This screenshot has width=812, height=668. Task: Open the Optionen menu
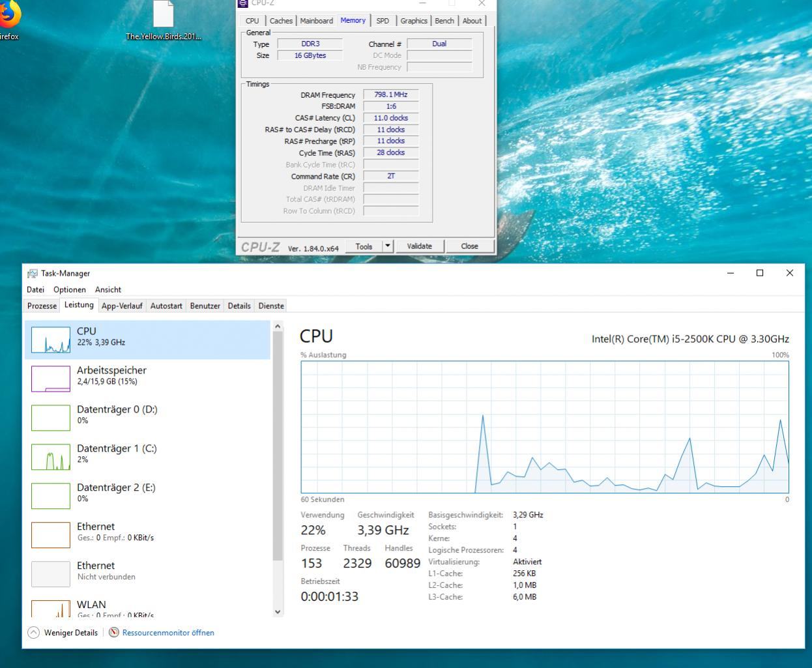(x=70, y=289)
